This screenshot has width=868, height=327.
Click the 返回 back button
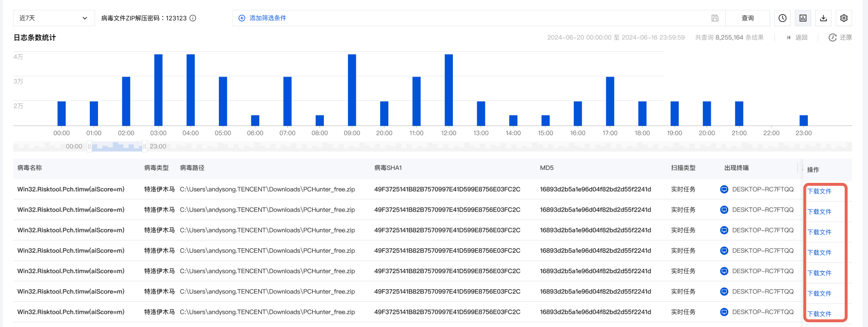click(797, 37)
